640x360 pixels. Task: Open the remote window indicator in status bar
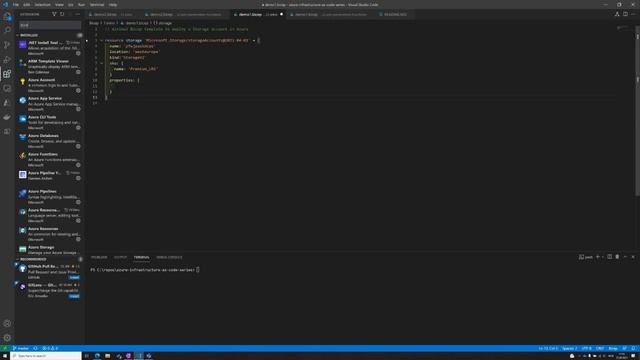pyautogui.click(x=4, y=349)
